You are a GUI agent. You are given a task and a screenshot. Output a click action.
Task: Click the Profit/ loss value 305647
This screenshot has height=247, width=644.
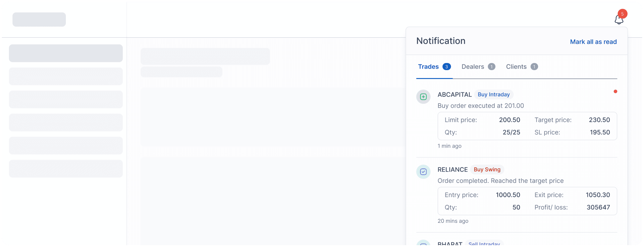pos(598,207)
